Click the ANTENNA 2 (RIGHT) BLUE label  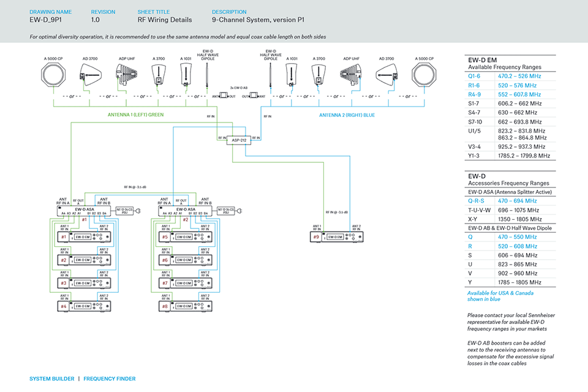(x=347, y=115)
